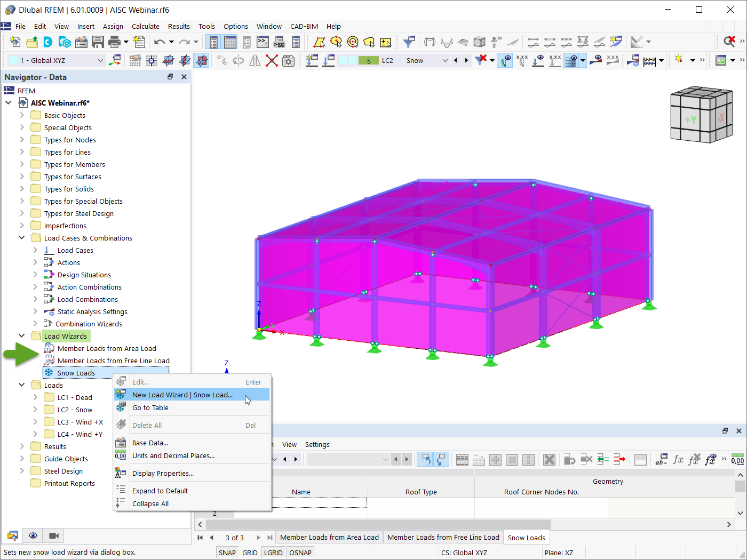Click the Mirror tool icon
Image resolution: width=747 pixels, height=560 pixels.
pos(255,60)
